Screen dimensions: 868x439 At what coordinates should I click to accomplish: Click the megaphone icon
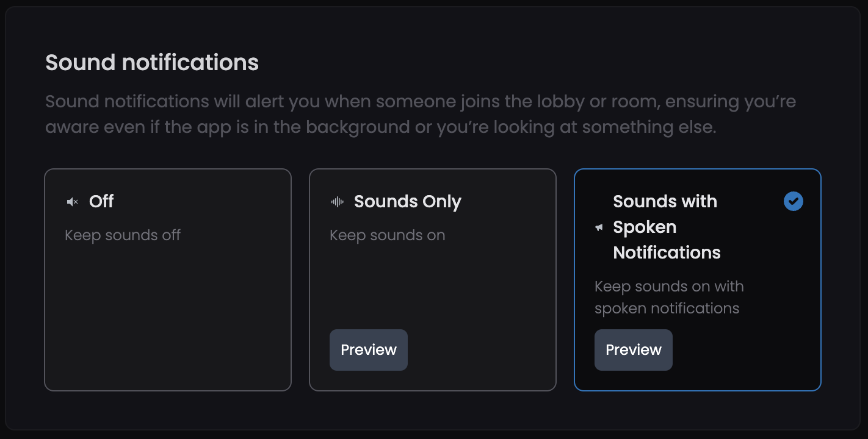pos(599,227)
